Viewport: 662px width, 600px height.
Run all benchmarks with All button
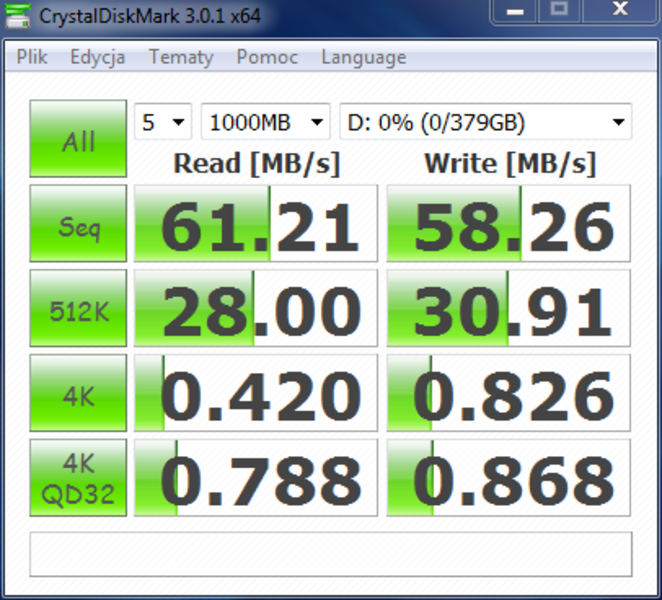click(x=78, y=138)
